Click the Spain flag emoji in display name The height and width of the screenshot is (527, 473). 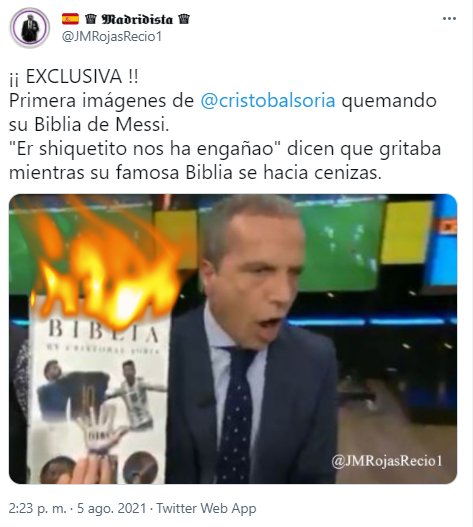click(x=70, y=19)
